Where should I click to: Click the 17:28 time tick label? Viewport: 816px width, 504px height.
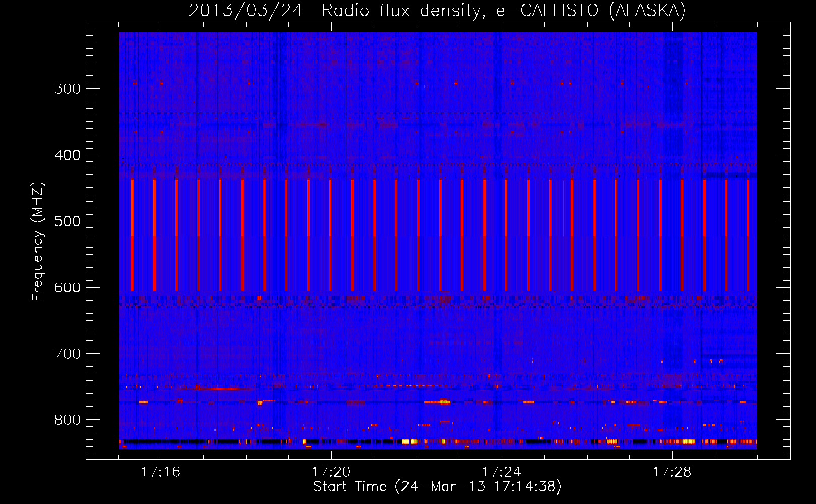[x=672, y=472]
